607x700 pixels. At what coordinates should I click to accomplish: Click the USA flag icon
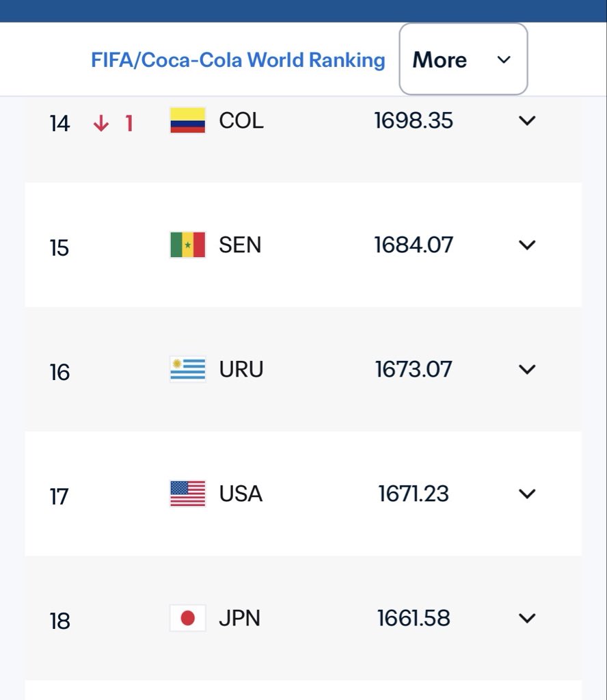(187, 494)
